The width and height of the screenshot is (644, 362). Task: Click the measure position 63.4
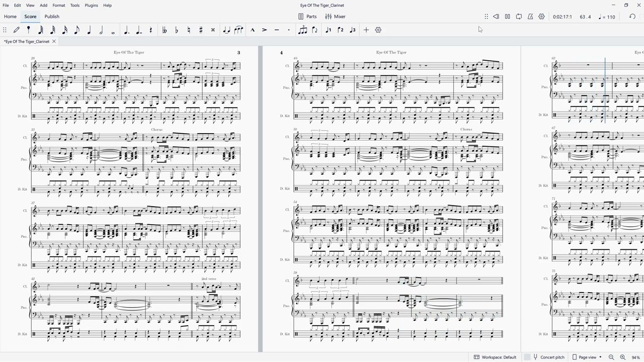tap(585, 17)
